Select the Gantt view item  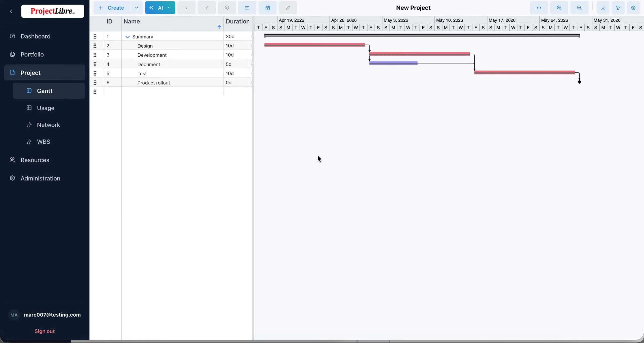pyautogui.click(x=49, y=91)
